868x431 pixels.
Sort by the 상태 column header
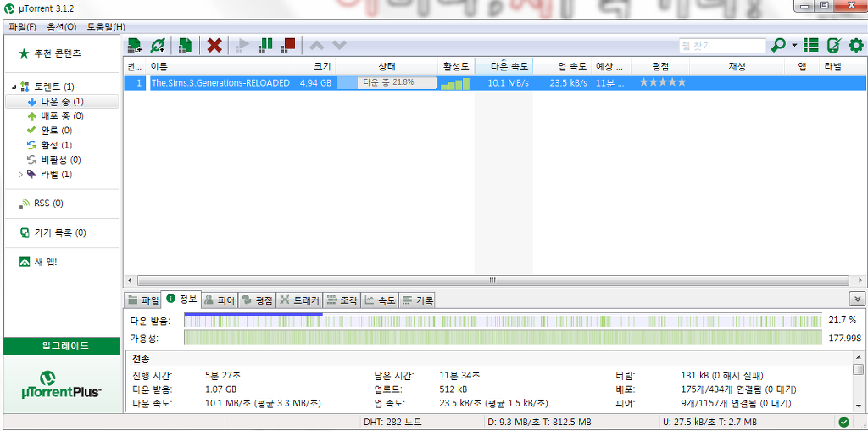point(387,66)
